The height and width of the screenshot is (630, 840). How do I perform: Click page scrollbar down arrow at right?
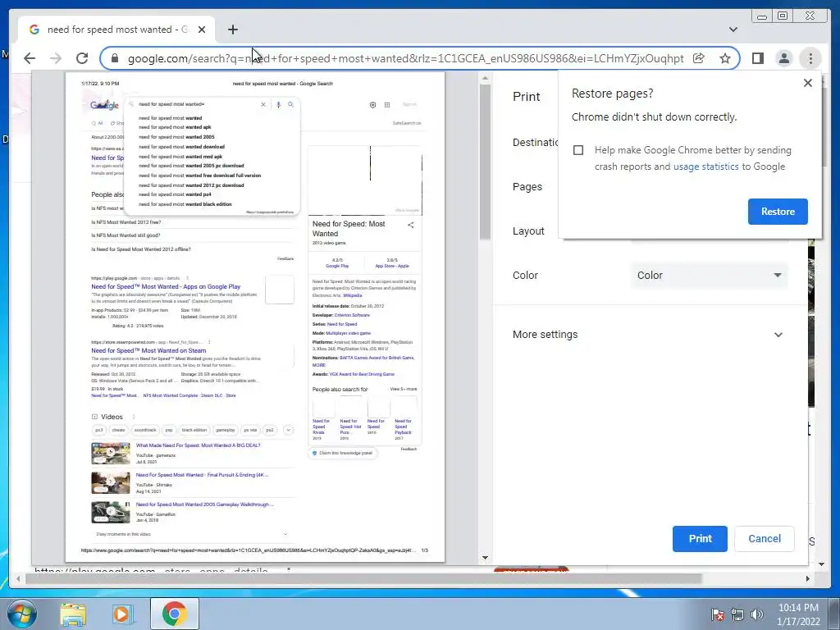822,564
